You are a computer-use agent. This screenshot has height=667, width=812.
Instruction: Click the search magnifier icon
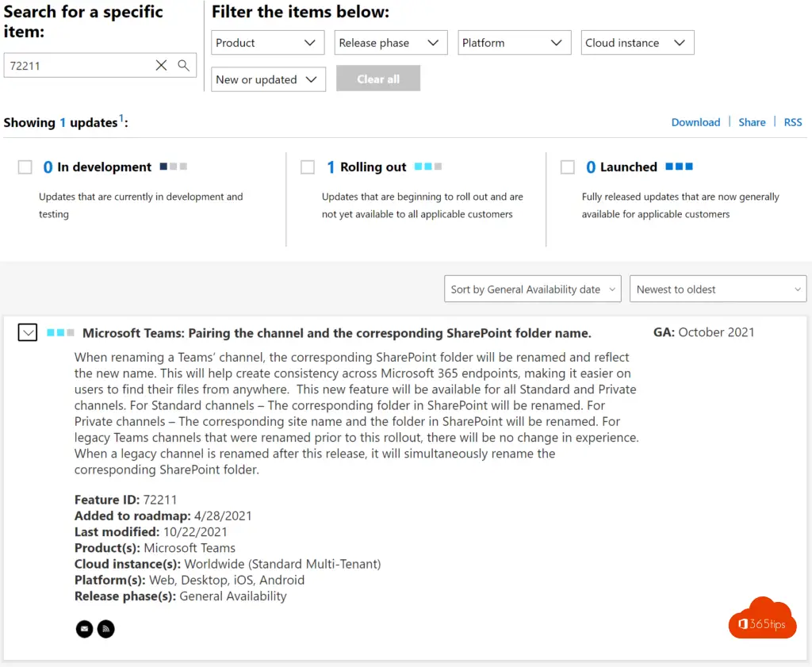(184, 65)
